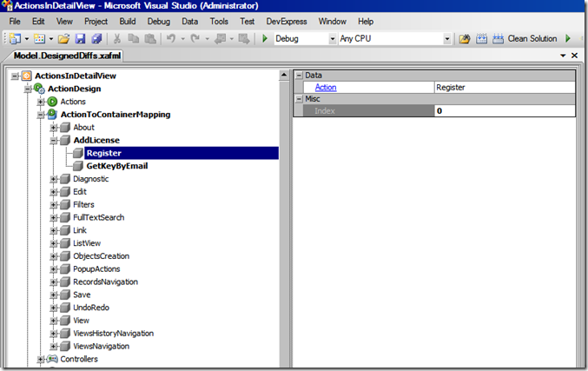Open file with the folder icon
The width and height of the screenshot is (588, 371).
(63, 38)
